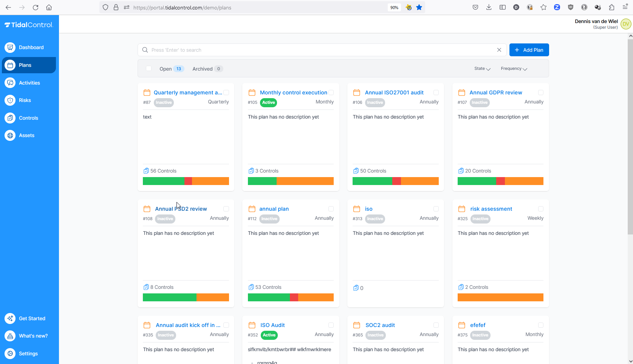This screenshot has height=364, width=633.
Task: Click the What's new icon
Action: [x=10, y=336]
